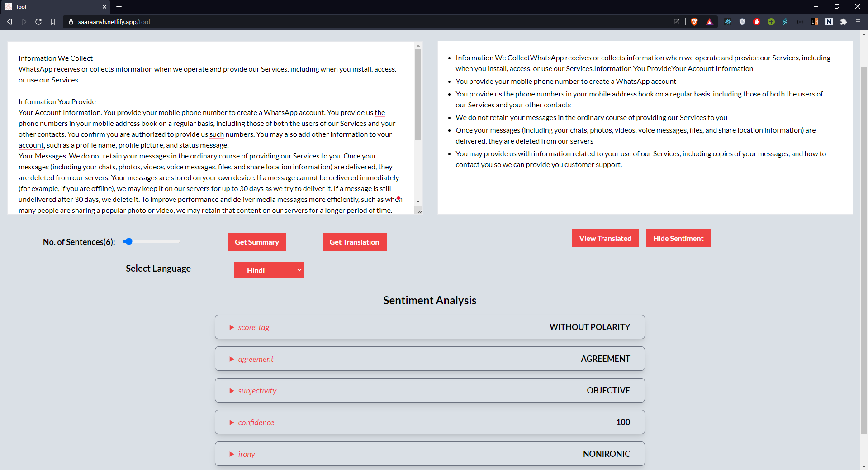Click the M extension icon
The width and height of the screenshot is (868, 470).
(x=829, y=22)
